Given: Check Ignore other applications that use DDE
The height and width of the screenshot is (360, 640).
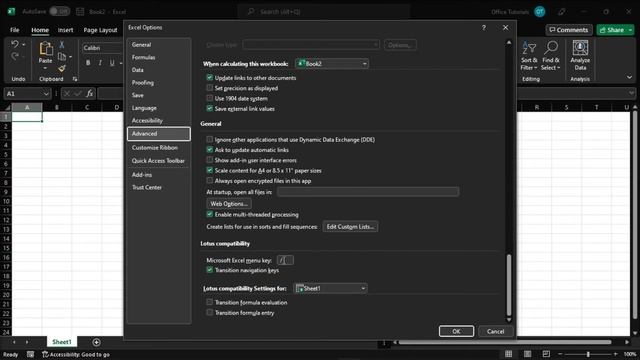Looking at the screenshot, I should (x=209, y=139).
